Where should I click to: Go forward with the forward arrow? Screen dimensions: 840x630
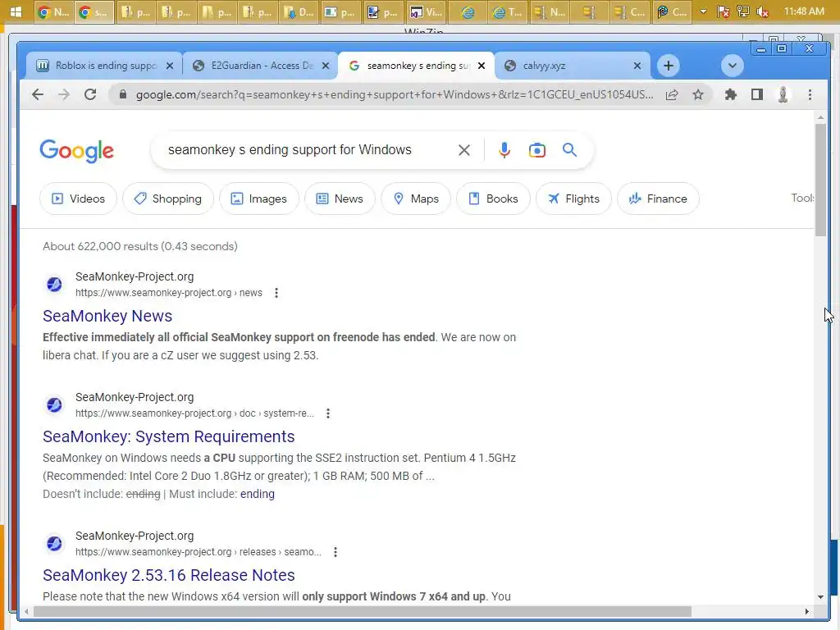(x=64, y=95)
